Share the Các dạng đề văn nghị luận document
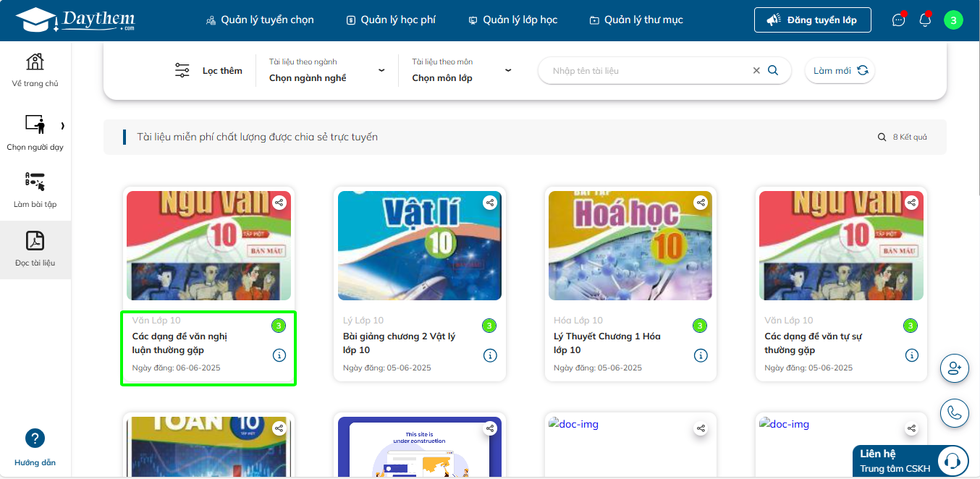Screen dimensions: 980x479 point(279,203)
